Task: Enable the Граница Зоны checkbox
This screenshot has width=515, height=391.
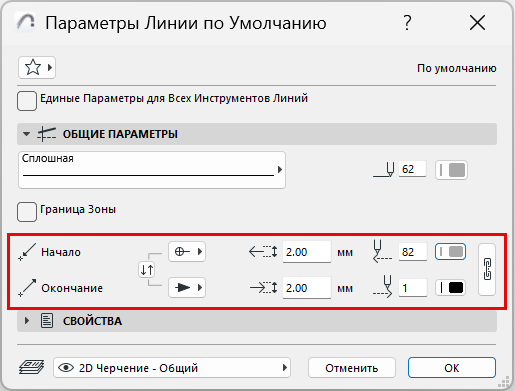Action: [27, 212]
